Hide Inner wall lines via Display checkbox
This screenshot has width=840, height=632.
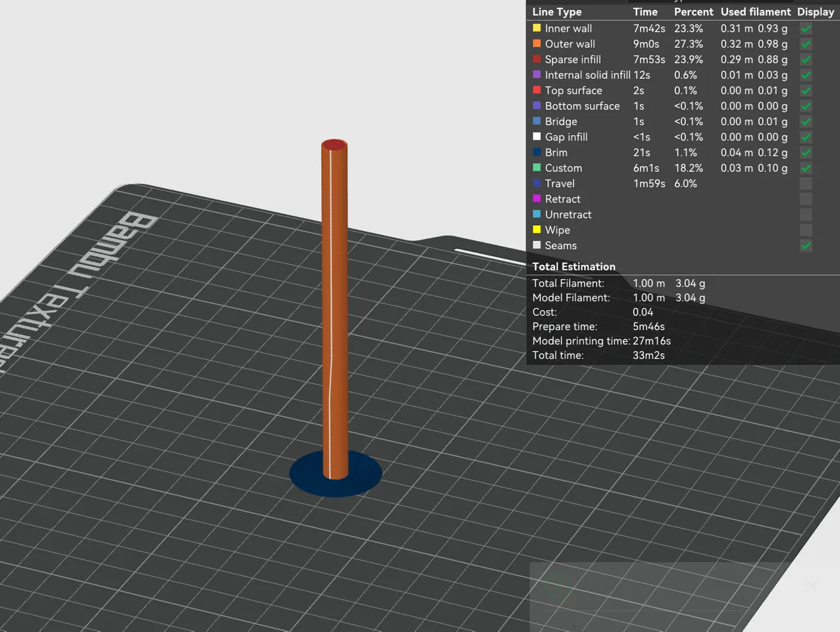click(805, 28)
